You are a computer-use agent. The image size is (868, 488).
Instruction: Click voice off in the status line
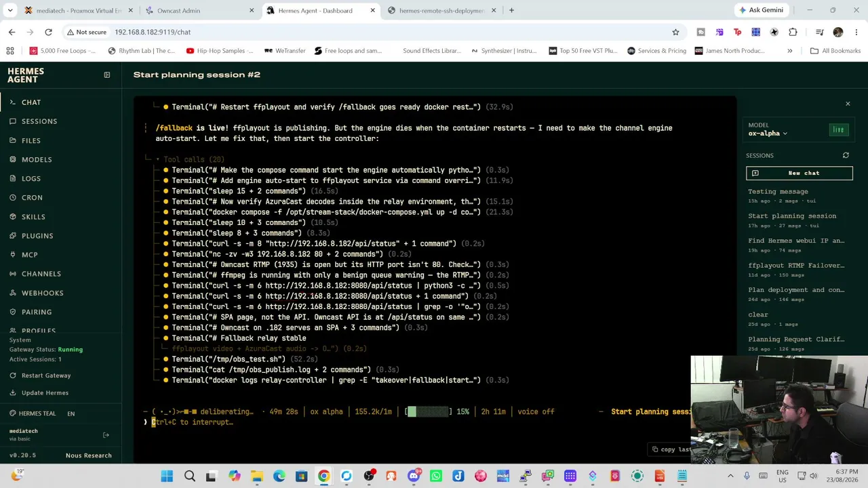click(536, 411)
